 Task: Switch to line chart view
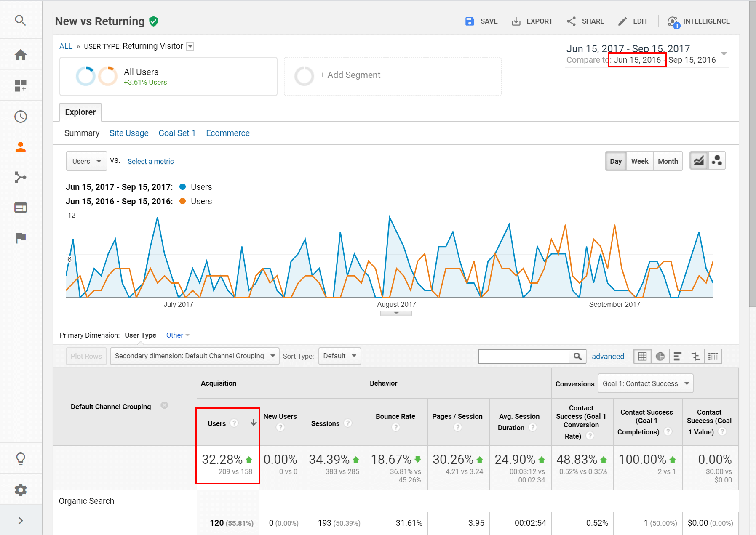(699, 161)
